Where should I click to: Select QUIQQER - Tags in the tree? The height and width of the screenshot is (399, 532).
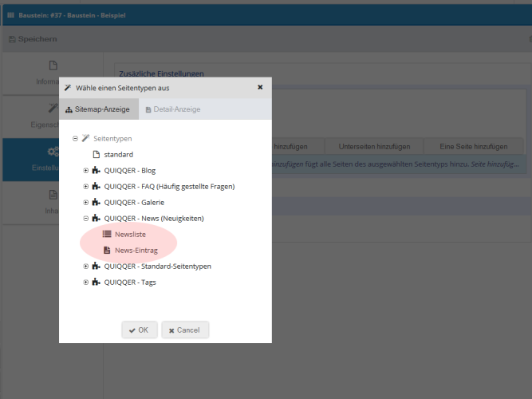[x=130, y=282]
